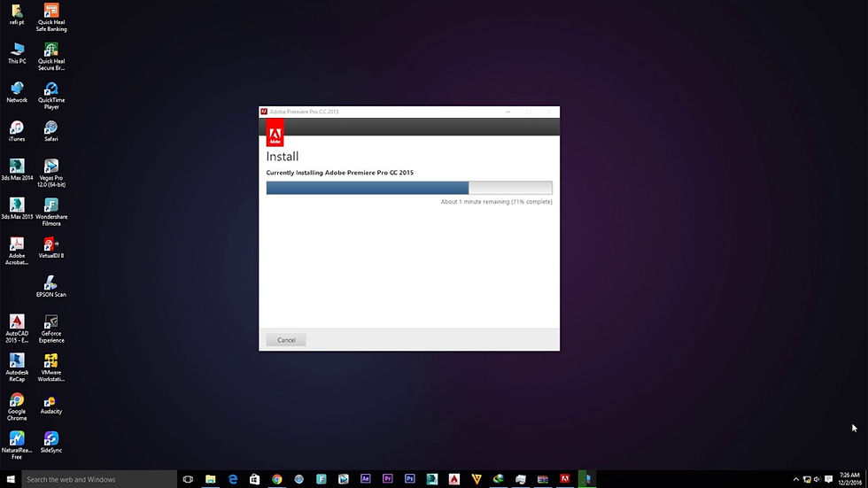868x488 pixels.
Task: Open Windows Store in taskbar
Action: [x=255, y=479]
